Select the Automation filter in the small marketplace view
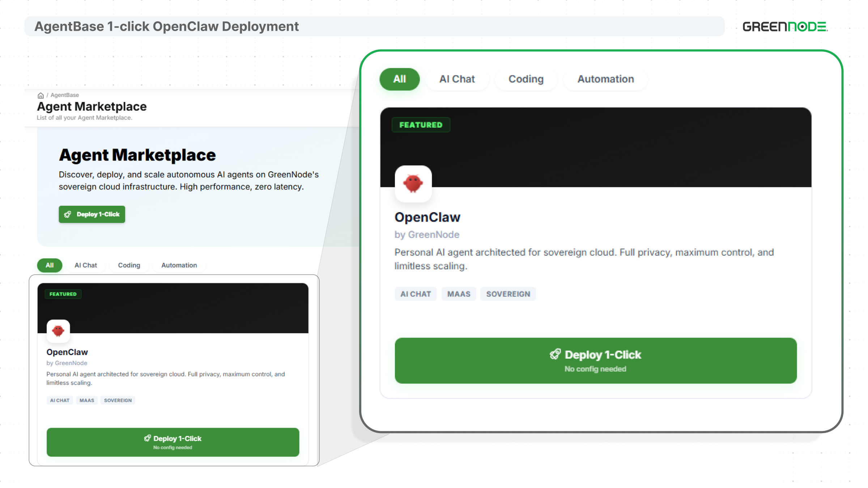The width and height of the screenshot is (868, 488). pyautogui.click(x=179, y=265)
